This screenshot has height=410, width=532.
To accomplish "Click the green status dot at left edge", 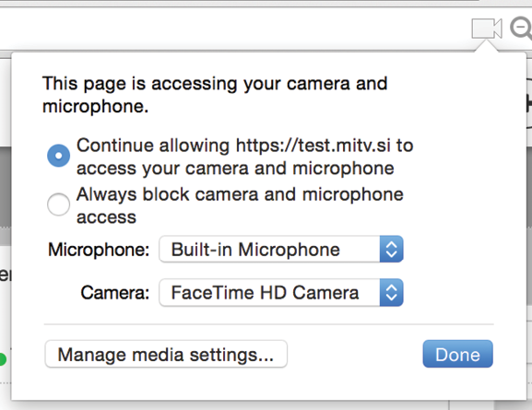I will tap(3, 359).
